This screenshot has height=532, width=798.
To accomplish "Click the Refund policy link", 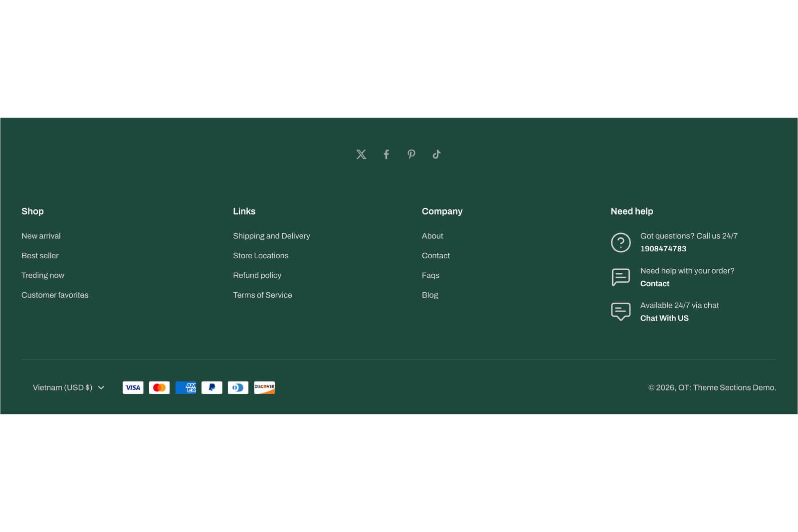I will coord(257,275).
